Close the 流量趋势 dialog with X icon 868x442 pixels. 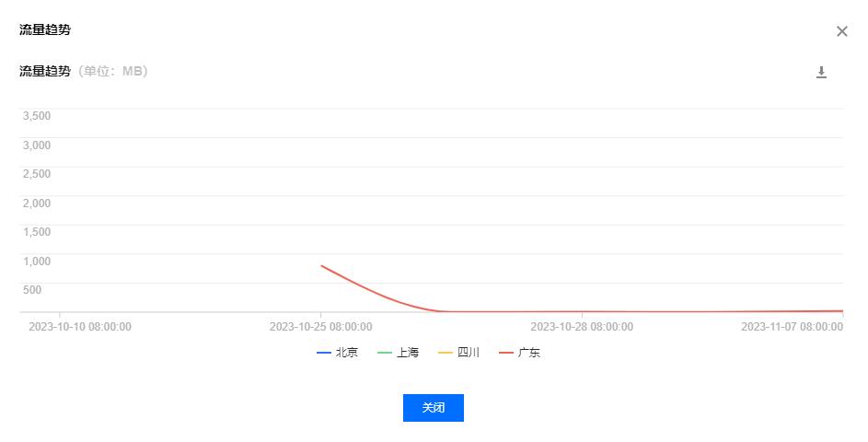coord(841,31)
